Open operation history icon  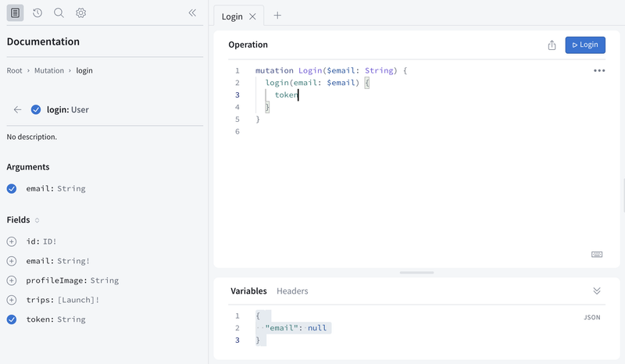coord(37,12)
